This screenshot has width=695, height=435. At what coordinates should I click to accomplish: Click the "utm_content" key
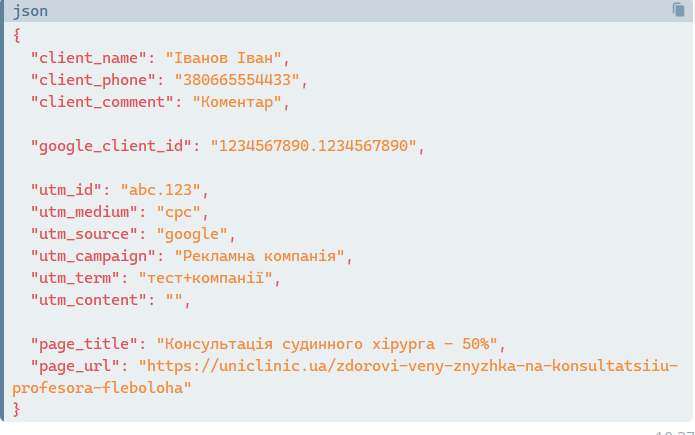[89, 300]
